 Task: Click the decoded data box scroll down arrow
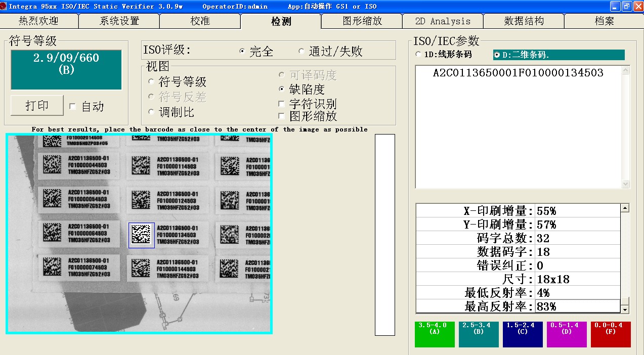click(626, 184)
